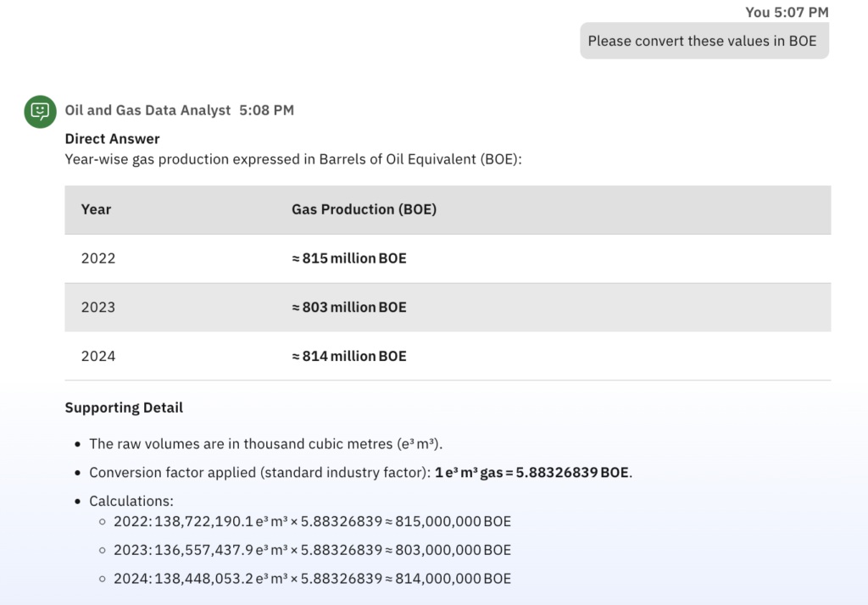Click the Year column header

tap(96, 209)
